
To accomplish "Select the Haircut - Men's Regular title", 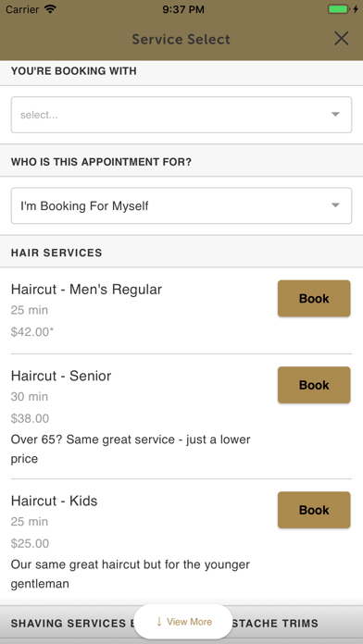I will (x=86, y=290).
